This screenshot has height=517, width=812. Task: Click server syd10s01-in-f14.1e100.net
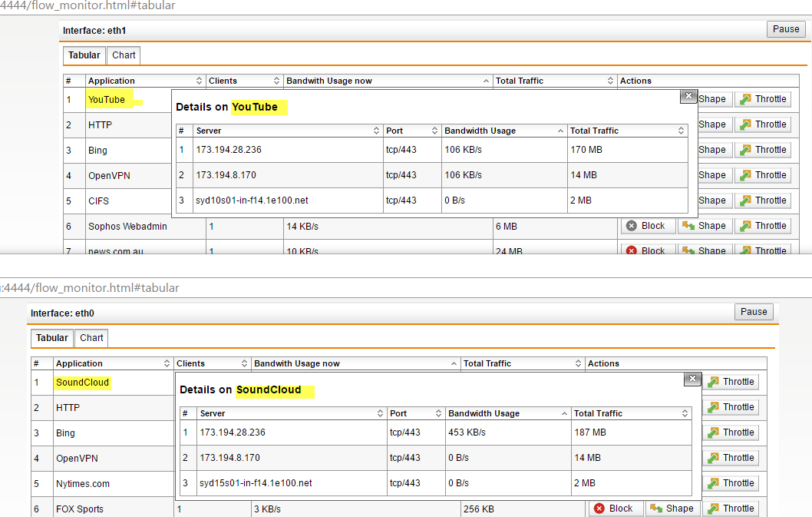[x=252, y=201]
